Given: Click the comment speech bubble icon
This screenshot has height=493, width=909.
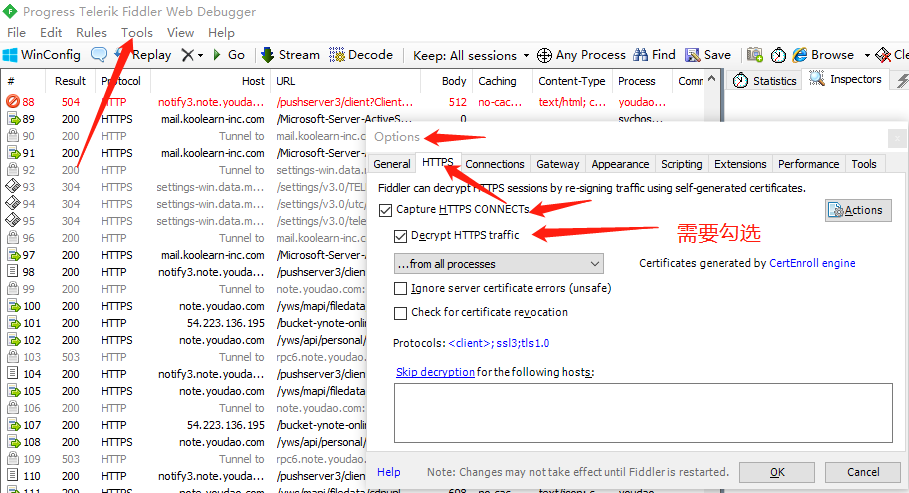Looking at the screenshot, I should coord(99,55).
